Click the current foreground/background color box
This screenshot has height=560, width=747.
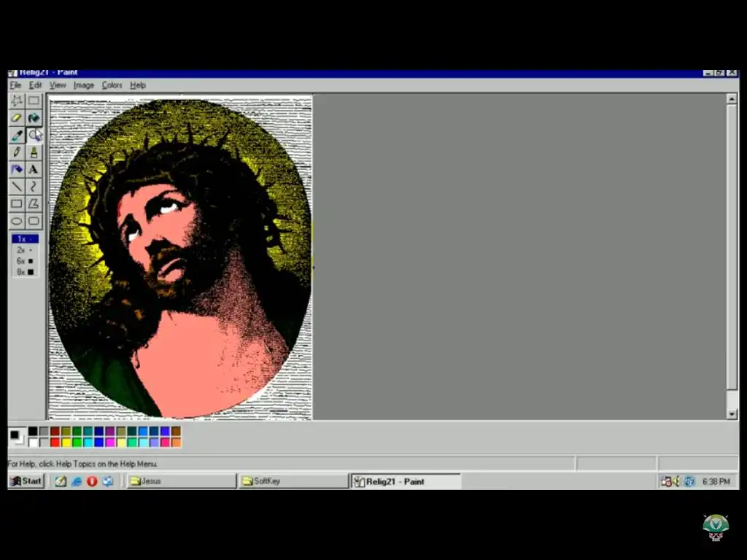(x=17, y=437)
